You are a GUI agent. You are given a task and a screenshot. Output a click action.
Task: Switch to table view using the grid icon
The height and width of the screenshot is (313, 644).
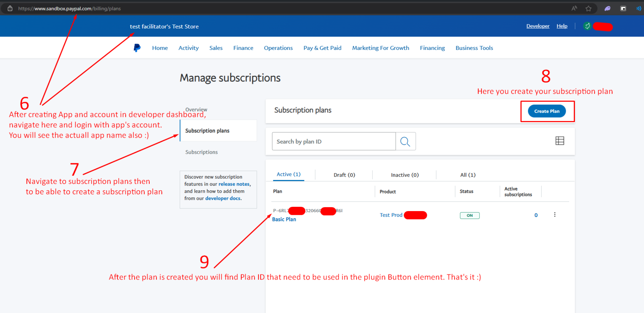point(559,141)
